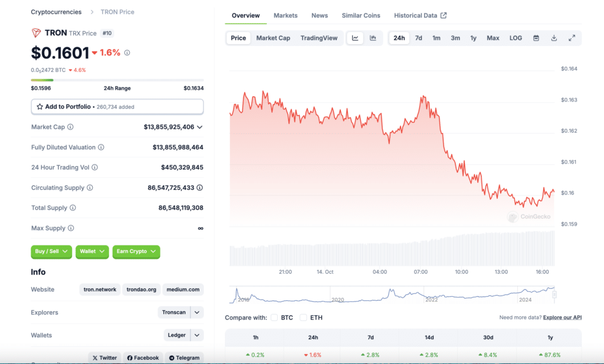This screenshot has height=364, width=604.
Task: Click Add to Portfolio button
Action: [x=117, y=107]
